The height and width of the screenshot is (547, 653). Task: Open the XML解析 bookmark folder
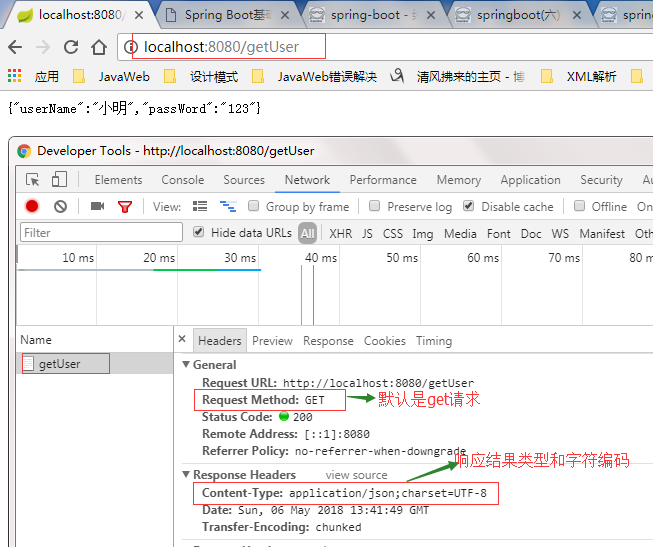click(578, 77)
